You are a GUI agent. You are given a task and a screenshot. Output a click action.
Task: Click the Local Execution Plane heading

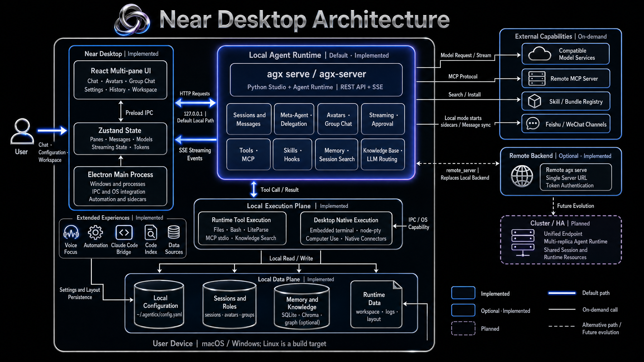coord(279,206)
